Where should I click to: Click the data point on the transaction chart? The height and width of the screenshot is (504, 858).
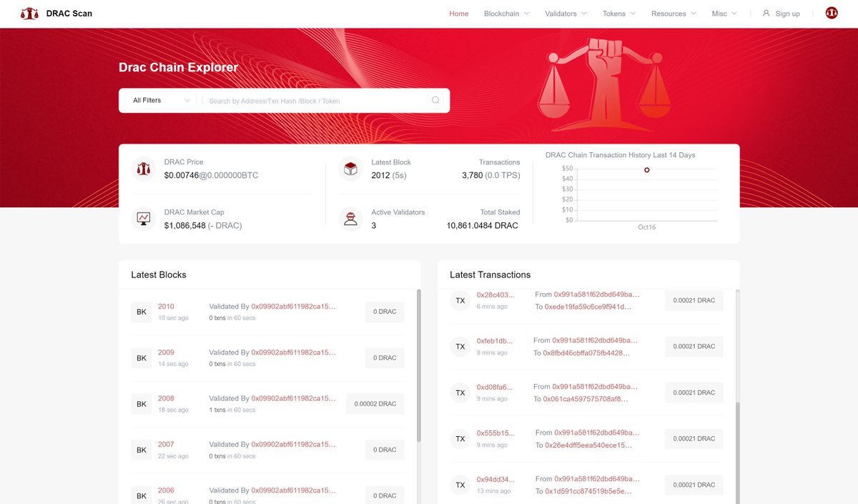click(646, 169)
